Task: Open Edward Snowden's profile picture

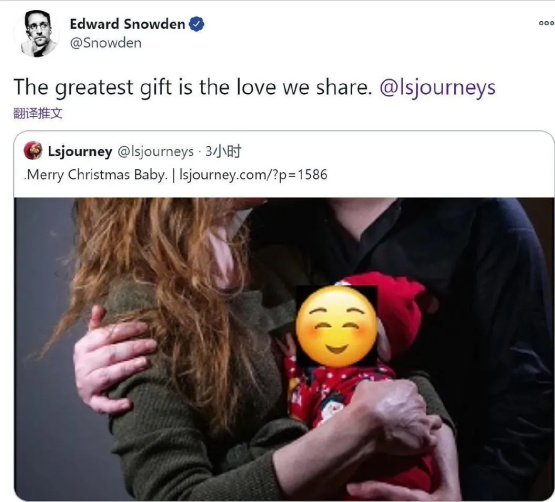Action: (x=36, y=34)
